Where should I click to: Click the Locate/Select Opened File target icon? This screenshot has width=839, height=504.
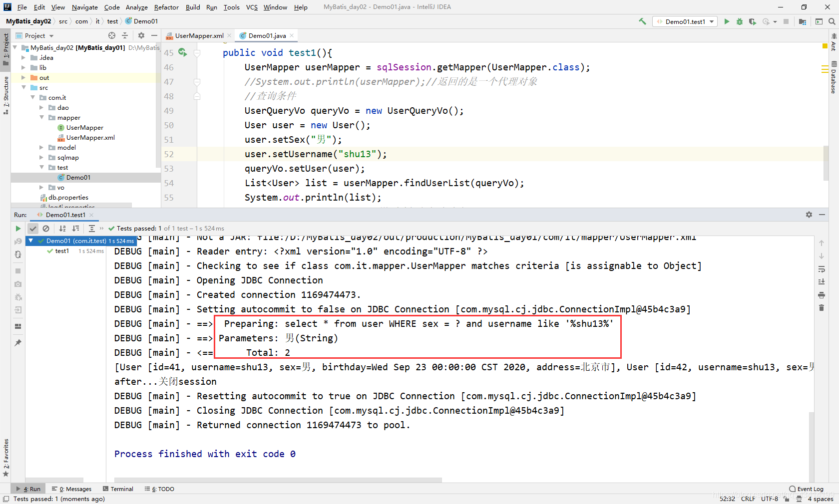point(112,35)
